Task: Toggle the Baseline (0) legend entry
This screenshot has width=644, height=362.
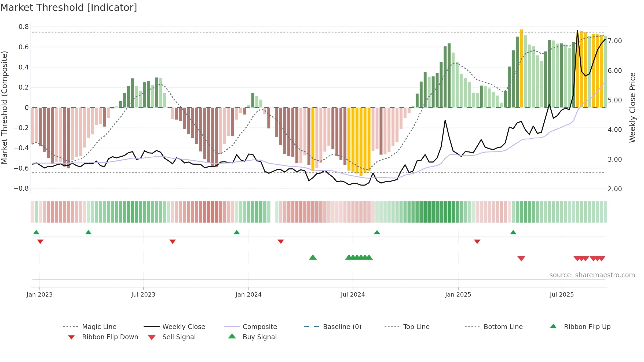Action: click(x=333, y=327)
